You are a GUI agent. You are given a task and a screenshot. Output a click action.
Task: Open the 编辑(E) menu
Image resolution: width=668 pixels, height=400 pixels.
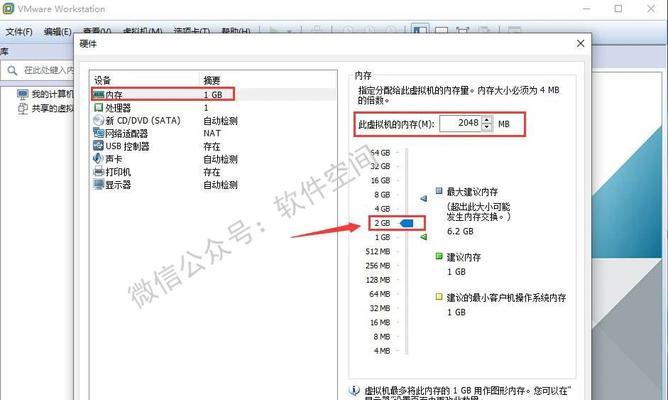[x=58, y=32]
